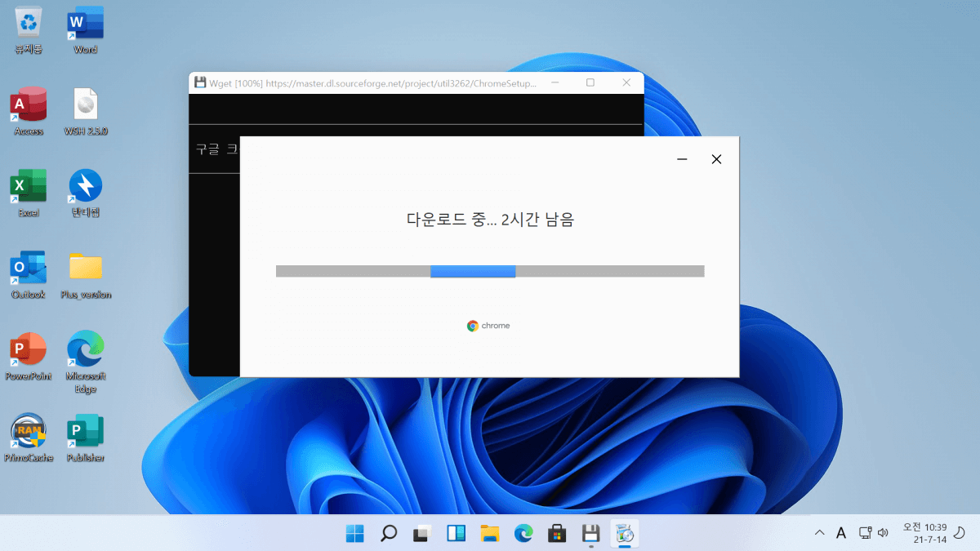Image resolution: width=980 pixels, height=551 pixels.
Task: Open the Excel desktop shortcut
Action: (29, 193)
